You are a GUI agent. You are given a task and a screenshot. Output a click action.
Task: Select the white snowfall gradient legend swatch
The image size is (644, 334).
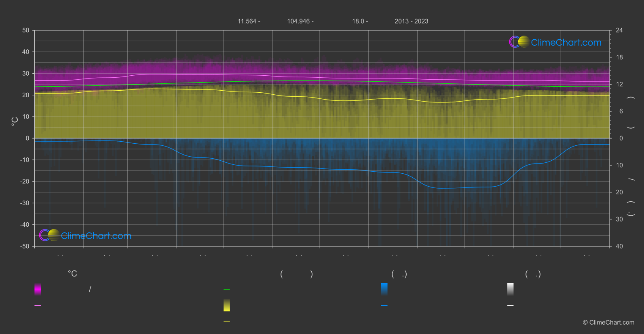[x=511, y=289]
